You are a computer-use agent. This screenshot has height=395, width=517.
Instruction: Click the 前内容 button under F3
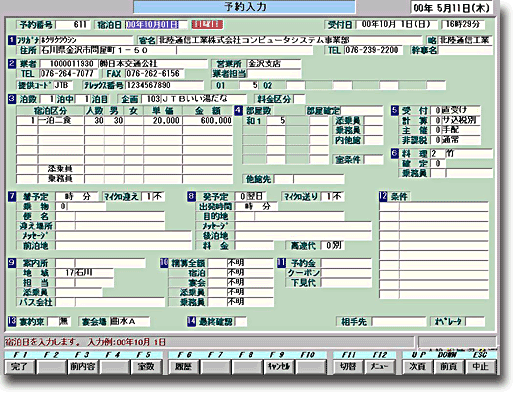82,367
